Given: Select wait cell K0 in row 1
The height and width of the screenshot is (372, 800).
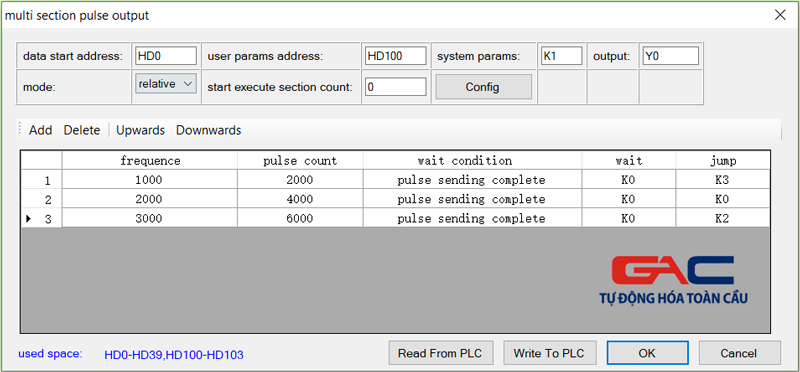Looking at the screenshot, I should (629, 180).
